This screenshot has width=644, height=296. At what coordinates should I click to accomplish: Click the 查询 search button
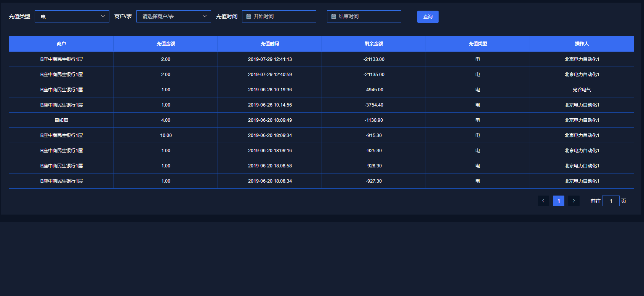click(428, 17)
